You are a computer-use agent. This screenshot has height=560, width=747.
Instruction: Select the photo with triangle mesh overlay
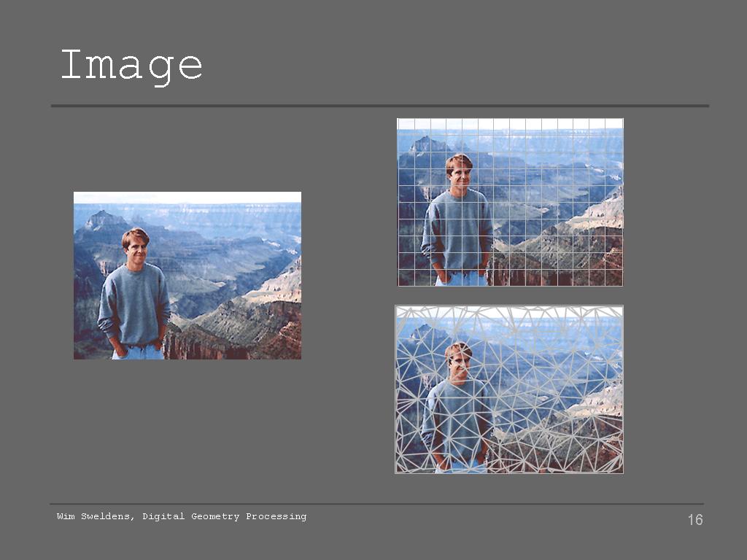509,389
